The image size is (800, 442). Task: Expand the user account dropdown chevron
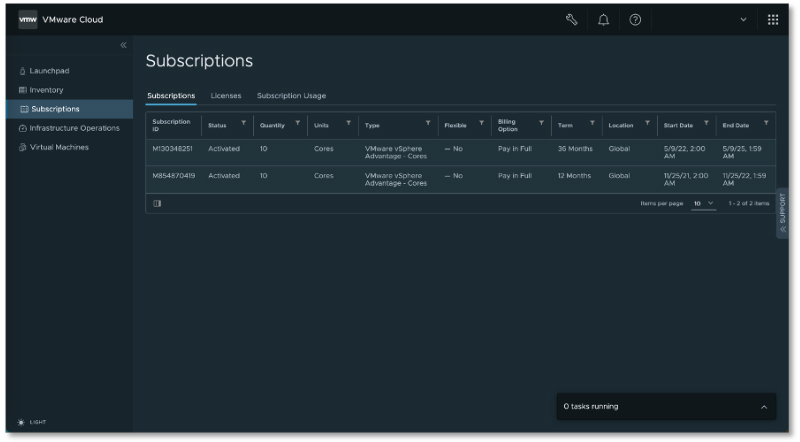click(743, 20)
